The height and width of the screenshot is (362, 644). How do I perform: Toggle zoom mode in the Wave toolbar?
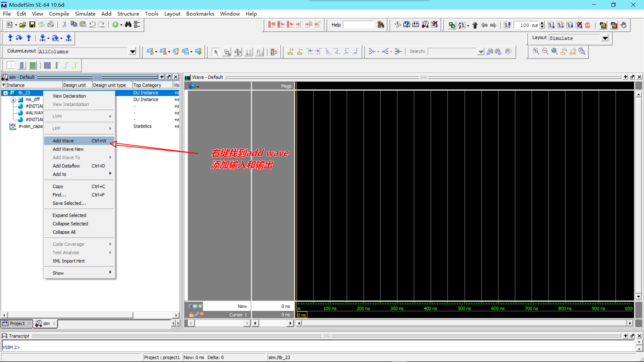227,52
